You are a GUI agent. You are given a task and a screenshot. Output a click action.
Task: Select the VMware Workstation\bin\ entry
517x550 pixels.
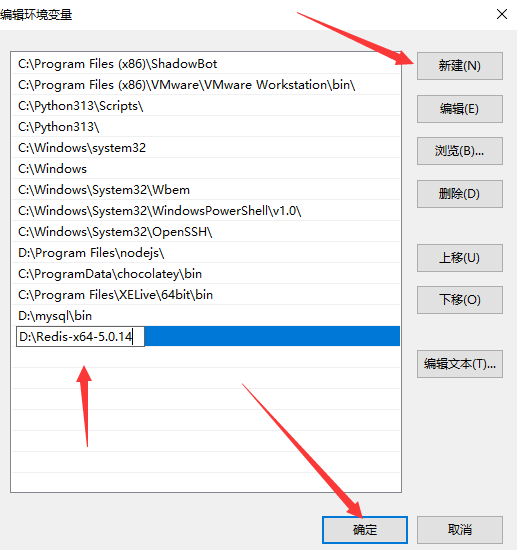206,85
